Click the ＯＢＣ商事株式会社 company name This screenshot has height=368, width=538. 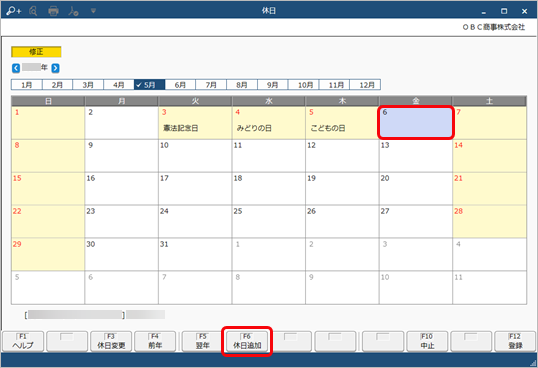pyautogui.click(x=493, y=27)
